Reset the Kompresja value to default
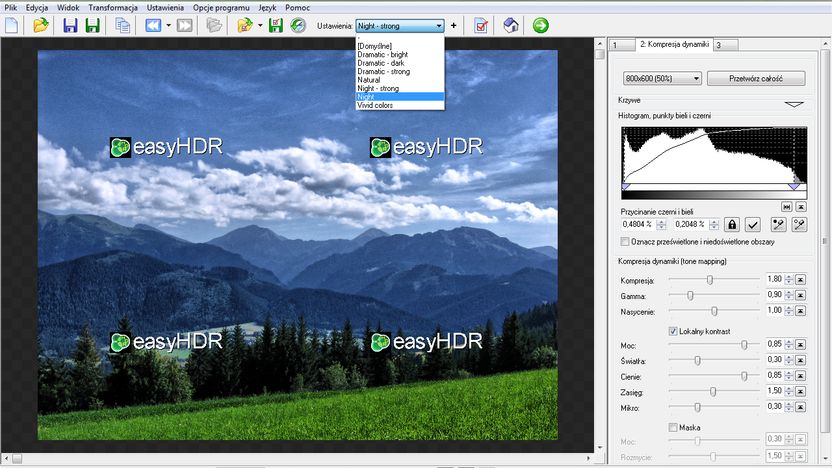This screenshot has width=832, height=468. tap(801, 279)
